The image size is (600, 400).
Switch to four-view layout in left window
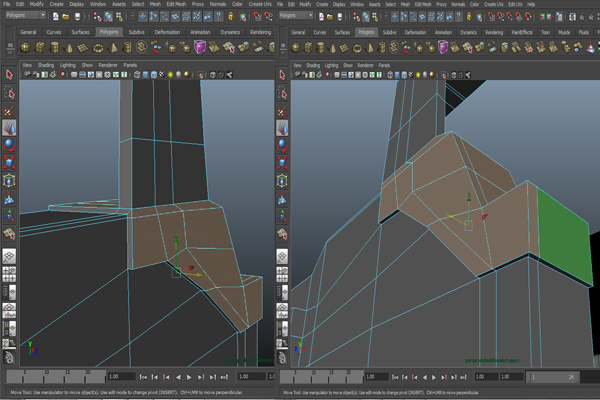[x=9, y=274]
